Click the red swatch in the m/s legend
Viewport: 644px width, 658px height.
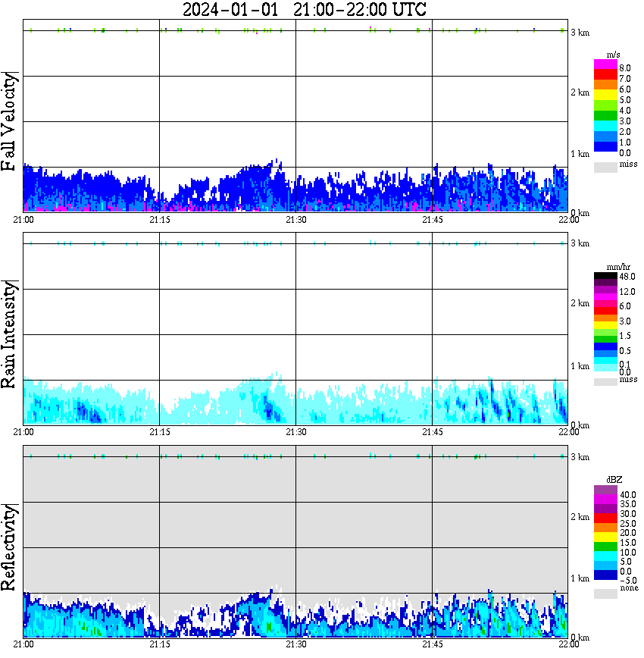pyautogui.click(x=605, y=75)
